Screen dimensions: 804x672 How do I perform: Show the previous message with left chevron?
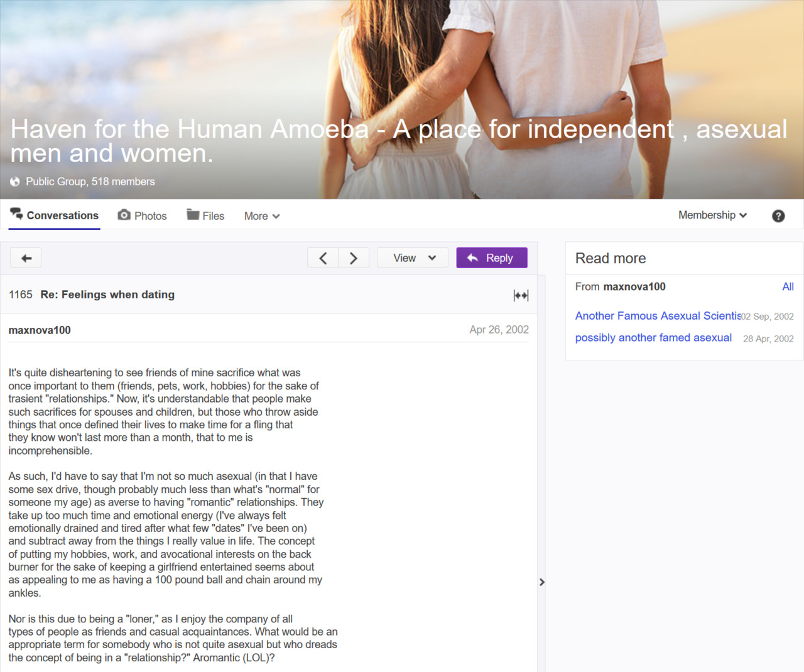point(323,258)
